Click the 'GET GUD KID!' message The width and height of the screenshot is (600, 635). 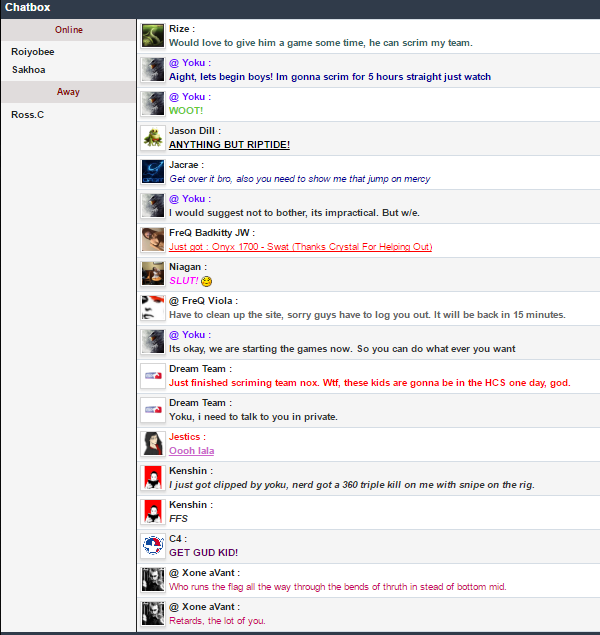tap(203, 553)
